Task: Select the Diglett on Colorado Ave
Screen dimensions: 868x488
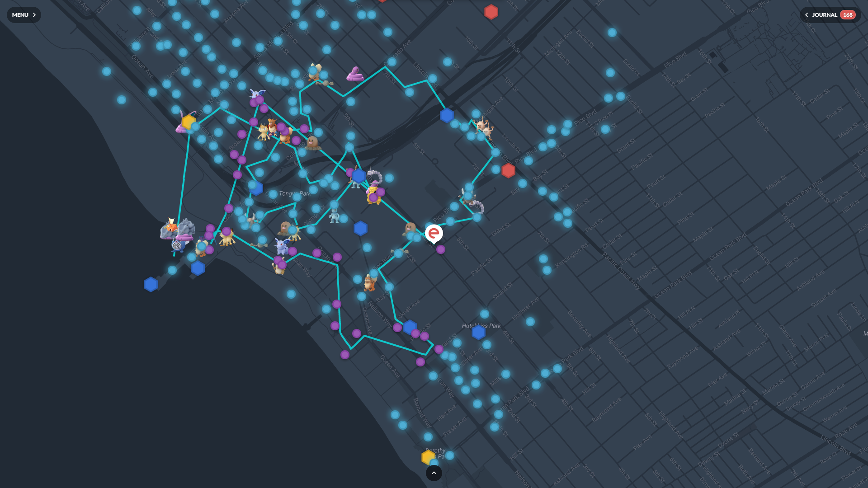Action: [312, 143]
